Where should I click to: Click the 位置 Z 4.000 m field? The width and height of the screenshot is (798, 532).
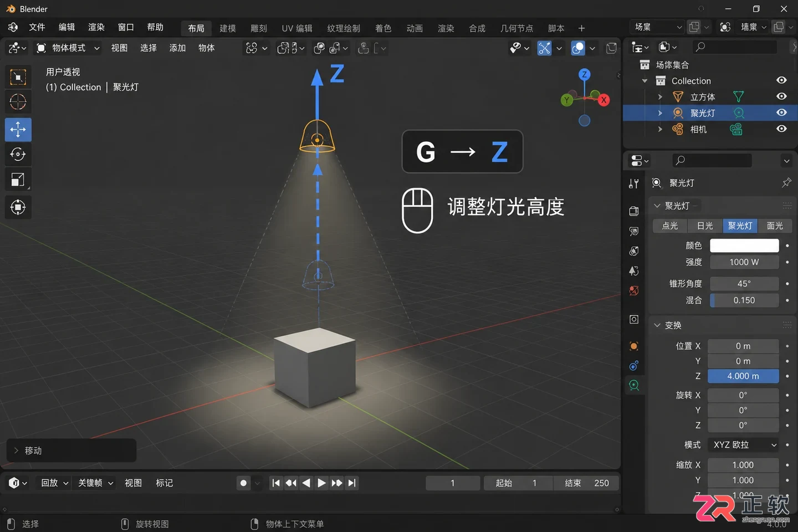click(x=743, y=376)
